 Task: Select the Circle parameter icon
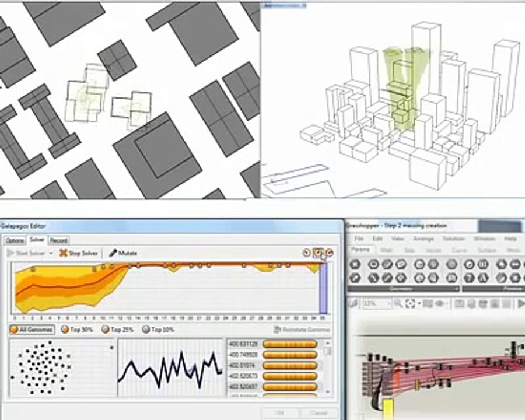point(373,265)
